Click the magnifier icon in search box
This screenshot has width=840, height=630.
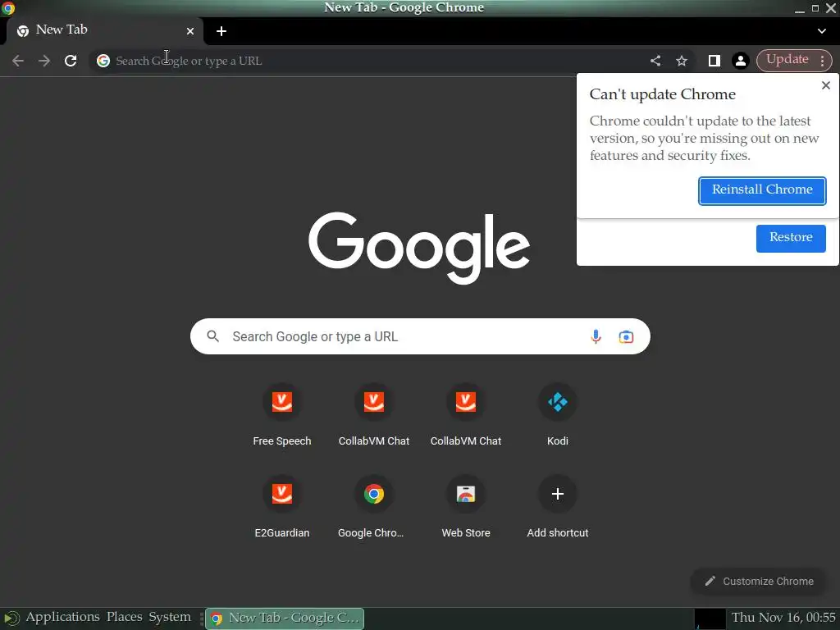point(213,336)
